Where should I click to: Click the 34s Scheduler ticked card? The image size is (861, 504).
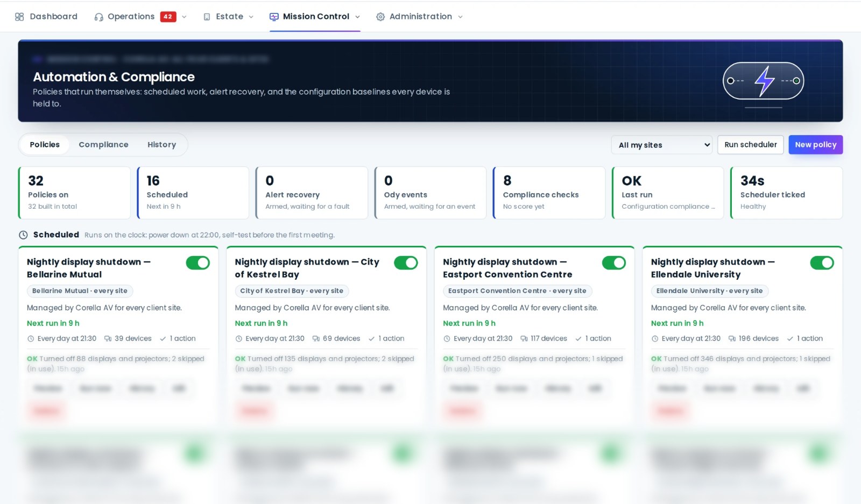[x=786, y=193]
